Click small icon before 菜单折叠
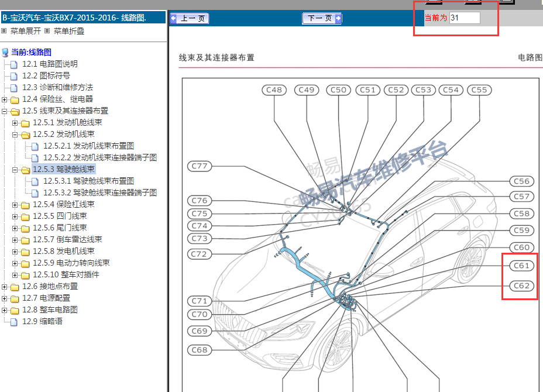 47,31
